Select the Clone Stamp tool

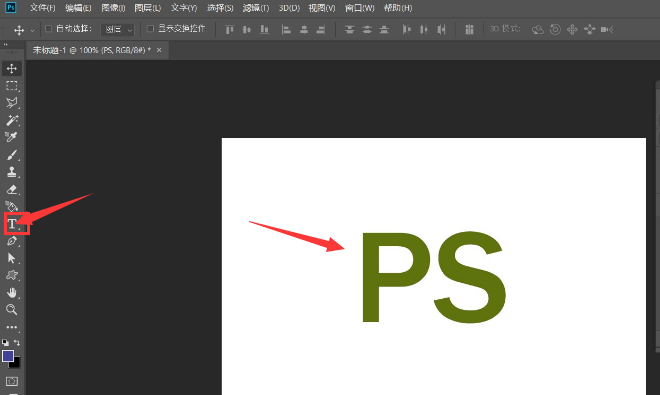12,172
